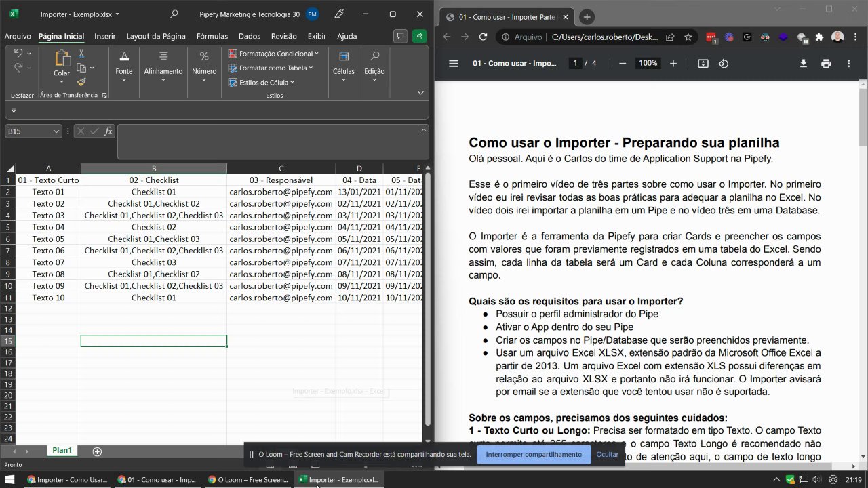Switch to the Layout da Página tab
The height and width of the screenshot is (488, 868).
(156, 37)
